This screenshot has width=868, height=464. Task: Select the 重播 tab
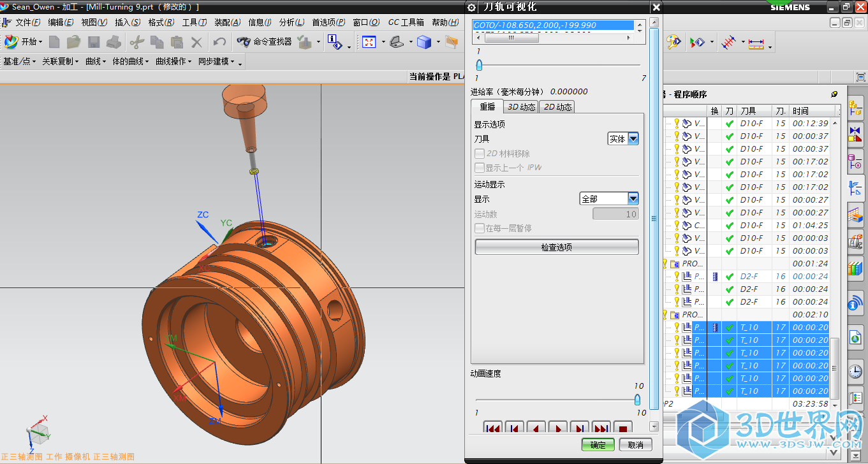(487, 107)
